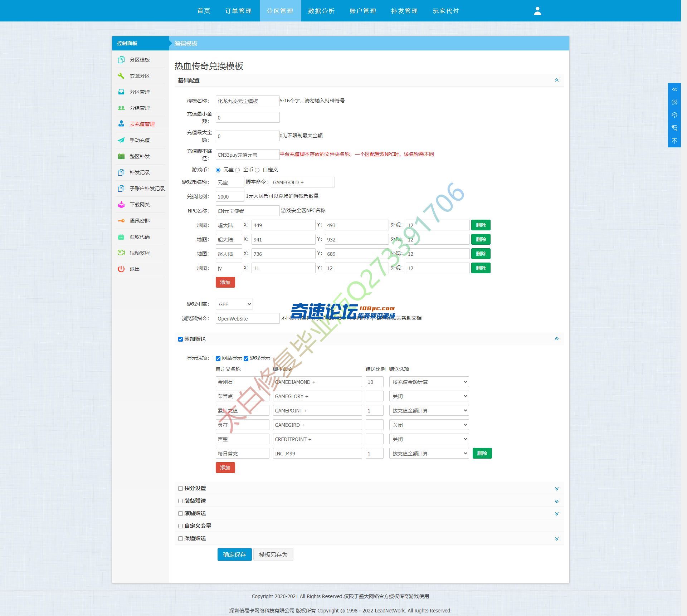This screenshot has height=616, width=687.
Task: Click the 浏览器指令 OpenWebSite input
Action: point(248,318)
